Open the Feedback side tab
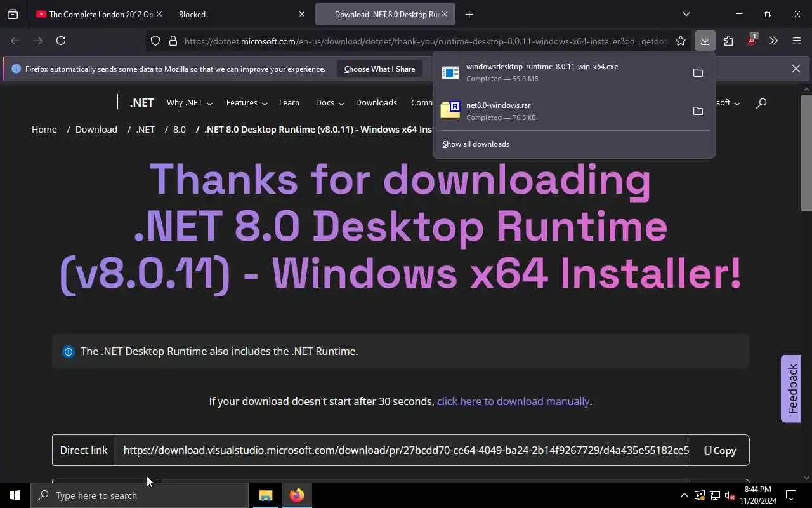Image resolution: width=812 pixels, height=508 pixels. point(791,389)
